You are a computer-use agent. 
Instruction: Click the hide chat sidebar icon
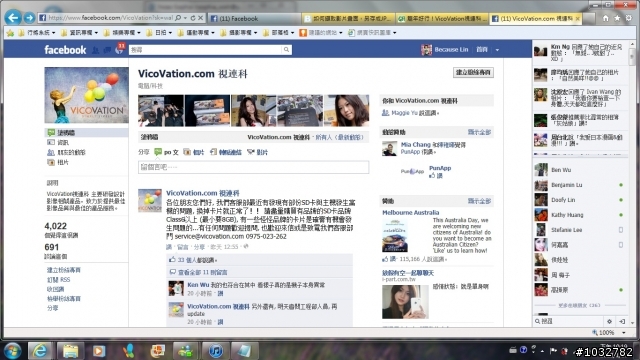[622, 321]
